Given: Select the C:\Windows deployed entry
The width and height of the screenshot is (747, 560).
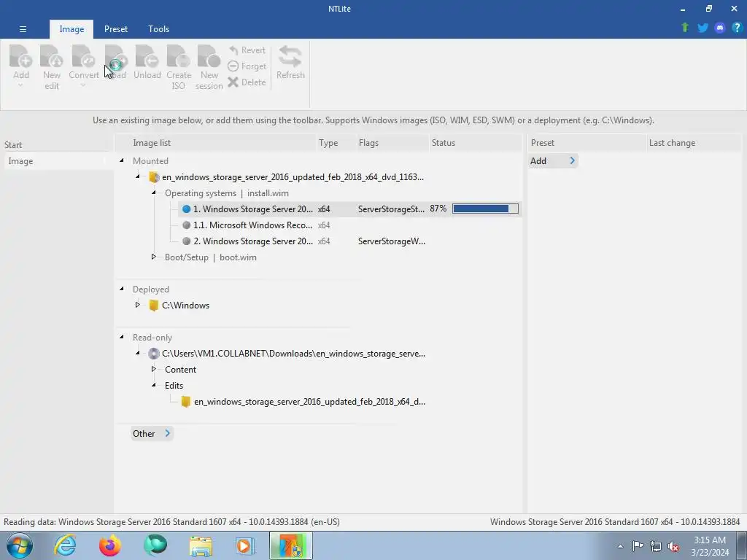Looking at the screenshot, I should (185, 306).
